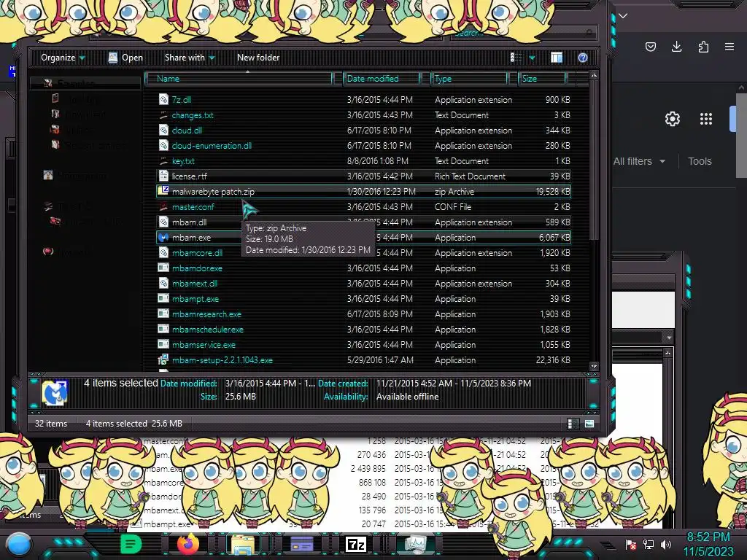Open the Google apps grid icon
This screenshot has width=747, height=560.
(706, 119)
